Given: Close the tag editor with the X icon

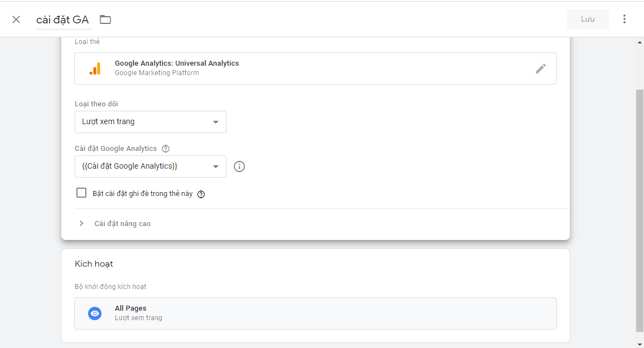Looking at the screenshot, I should (x=16, y=19).
